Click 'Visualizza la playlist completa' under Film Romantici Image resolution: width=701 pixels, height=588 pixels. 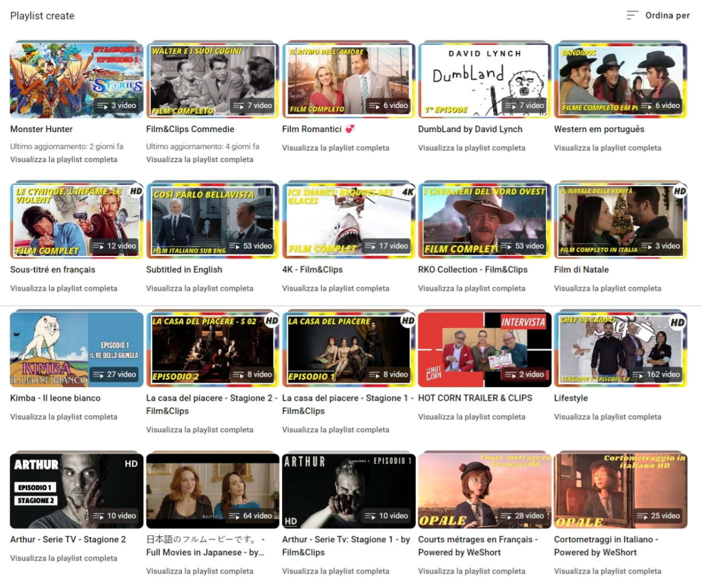[x=335, y=148]
